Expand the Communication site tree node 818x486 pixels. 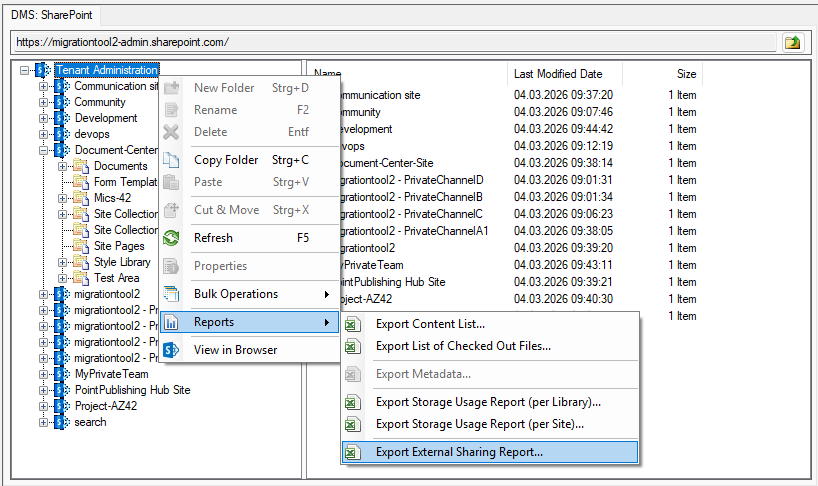click(44, 87)
